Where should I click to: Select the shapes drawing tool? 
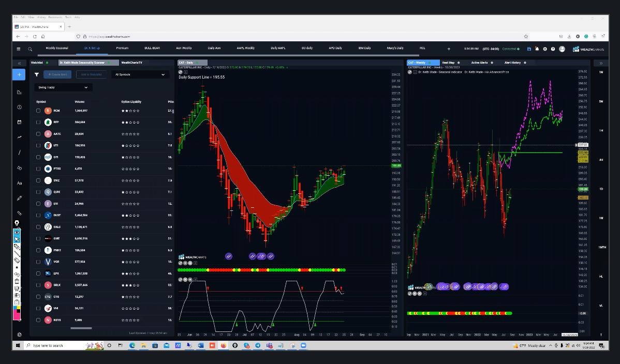tap(19, 168)
